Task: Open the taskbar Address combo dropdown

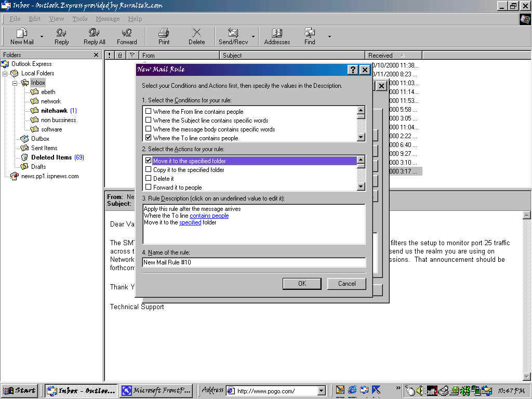Action: tap(321, 391)
